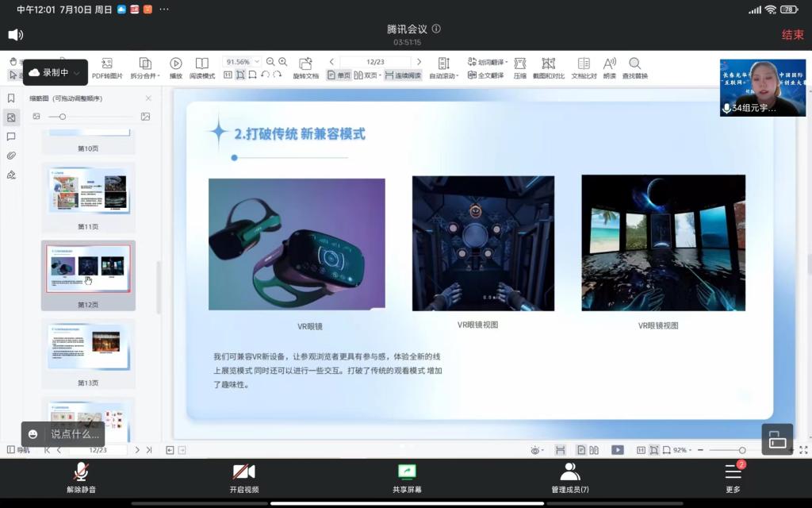Select page 12 thumbnail (第12页)

click(x=89, y=275)
